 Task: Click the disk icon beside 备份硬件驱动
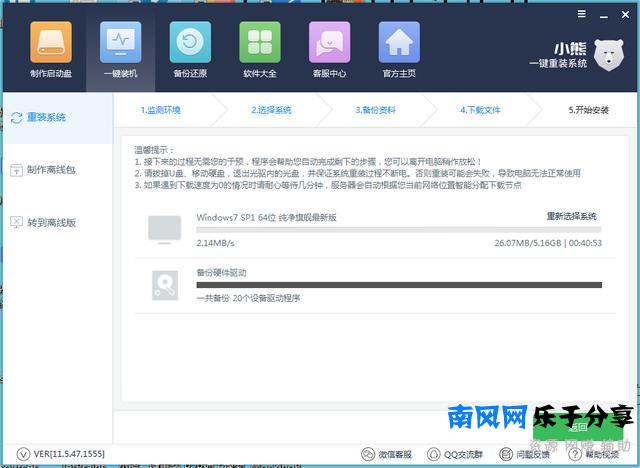coord(165,285)
